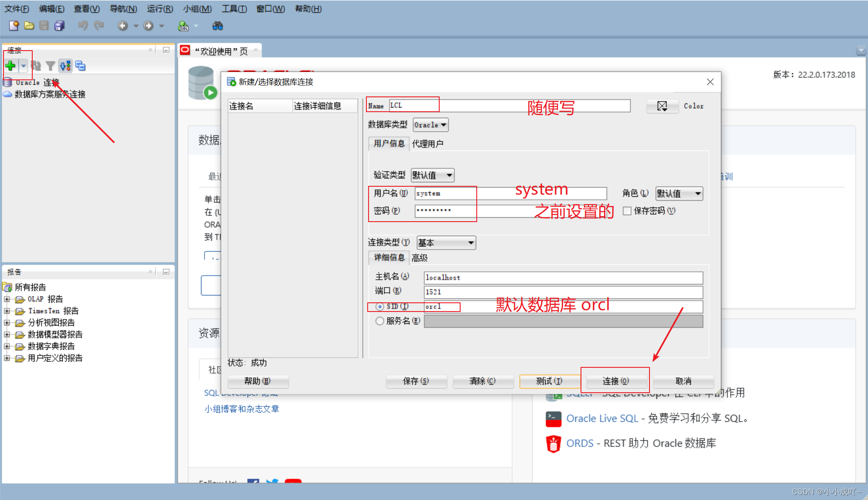
Task: Click the Name input field
Action: pyautogui.click(x=509, y=106)
